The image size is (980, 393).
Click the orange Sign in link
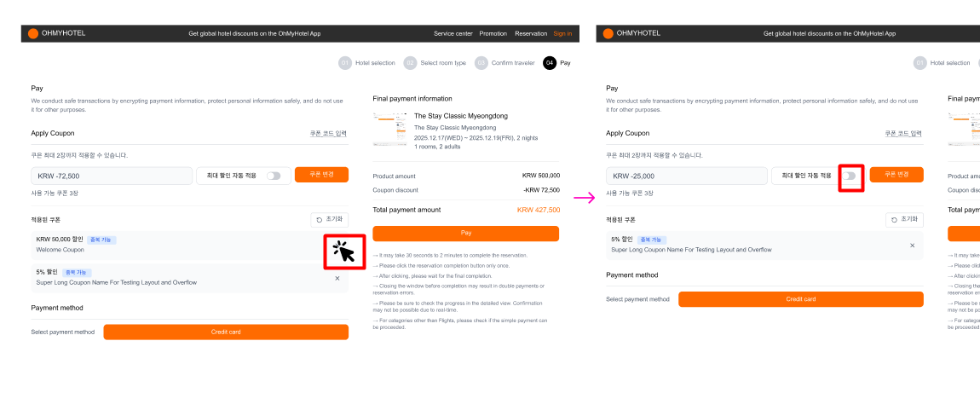pyautogui.click(x=562, y=33)
